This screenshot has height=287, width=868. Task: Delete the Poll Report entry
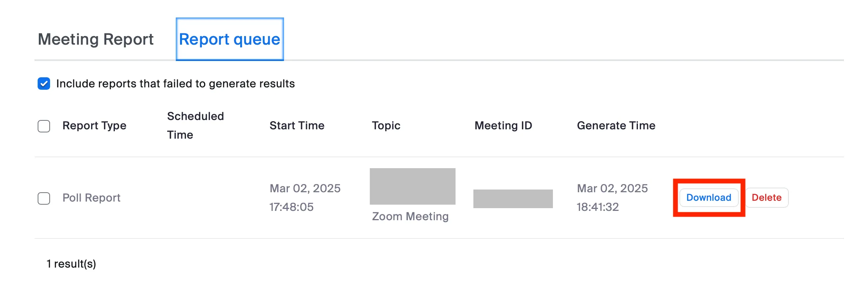[x=766, y=198]
